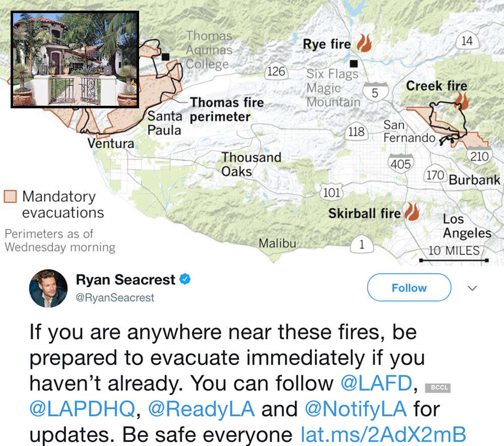This screenshot has width=504, height=446.
Task: Click the Follow button
Action: click(x=409, y=288)
